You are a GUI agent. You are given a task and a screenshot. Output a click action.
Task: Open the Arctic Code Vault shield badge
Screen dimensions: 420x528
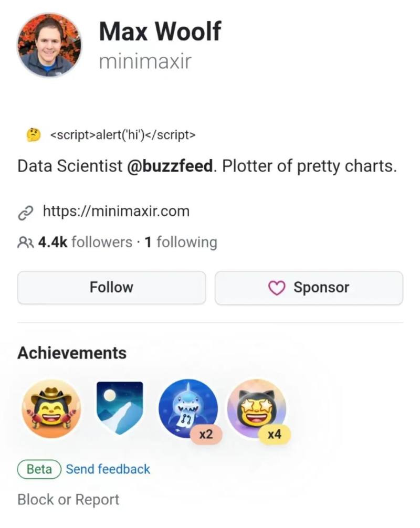point(120,407)
